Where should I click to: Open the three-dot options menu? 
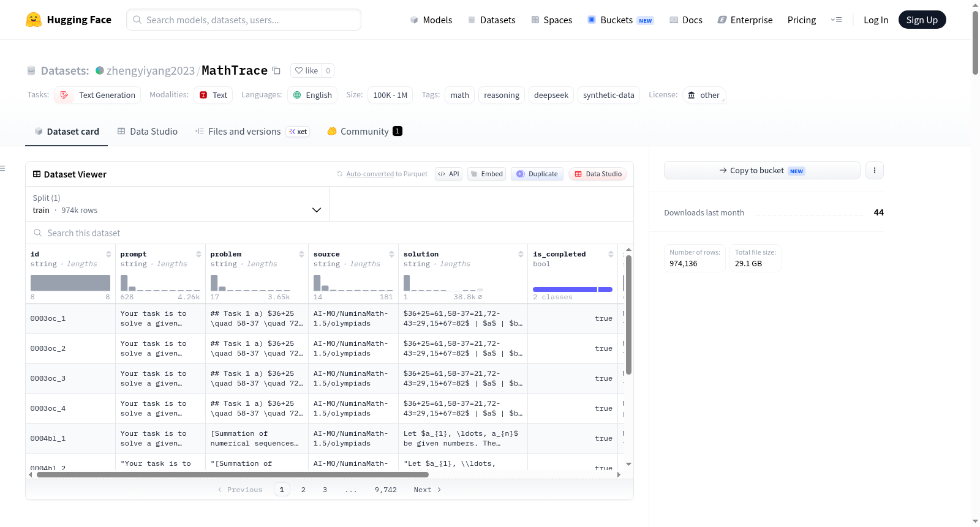click(875, 170)
